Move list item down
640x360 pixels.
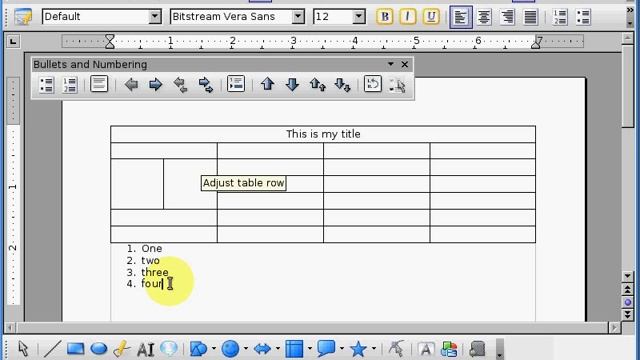292,84
